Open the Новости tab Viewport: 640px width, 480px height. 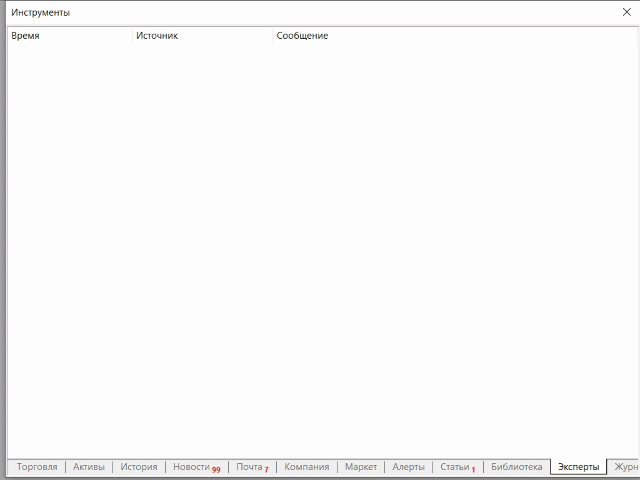click(x=197, y=467)
